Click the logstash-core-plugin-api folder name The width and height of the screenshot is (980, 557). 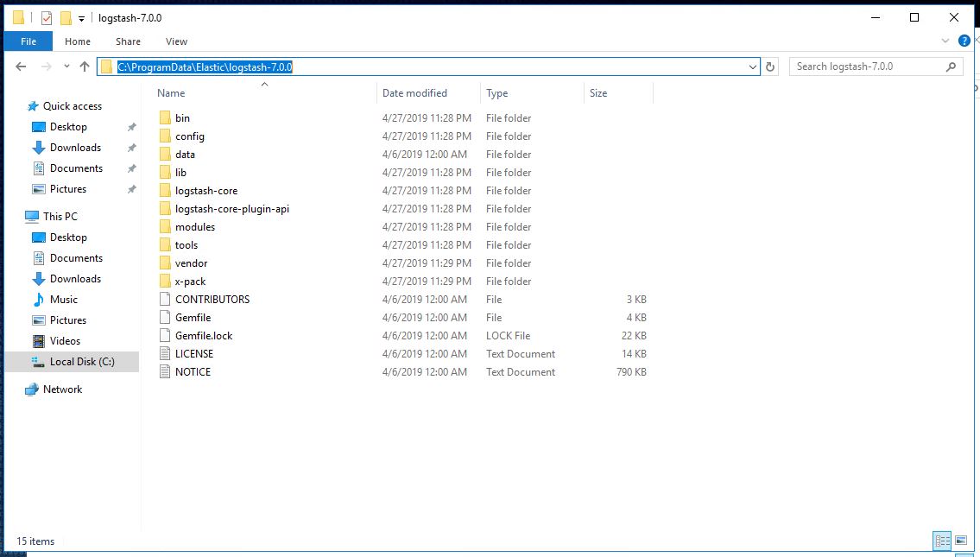(x=232, y=209)
